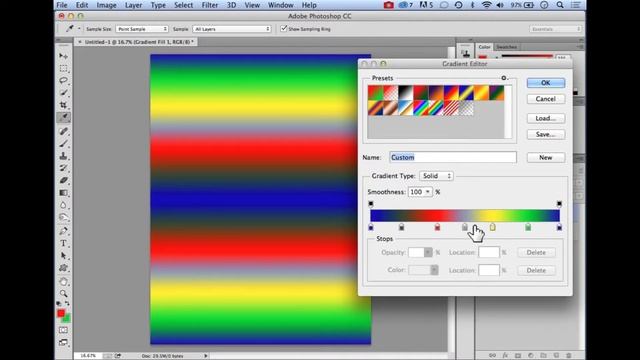The height and width of the screenshot is (360, 640).
Task: Click the document zoom percentage field
Action: pyautogui.click(x=88, y=356)
